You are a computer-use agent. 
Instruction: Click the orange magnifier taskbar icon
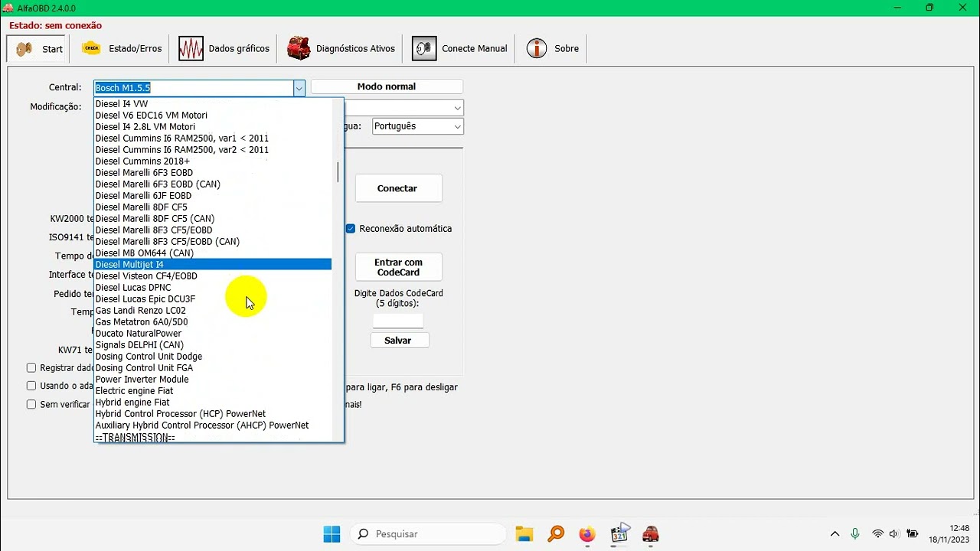click(x=556, y=533)
